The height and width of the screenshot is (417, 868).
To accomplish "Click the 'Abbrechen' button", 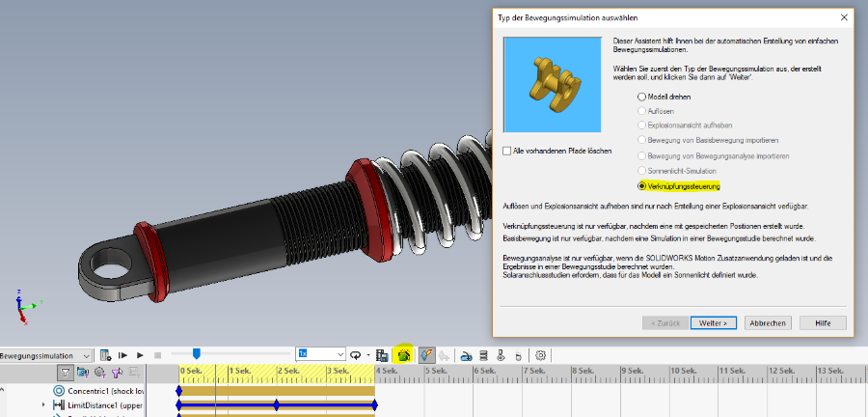I will coord(769,322).
